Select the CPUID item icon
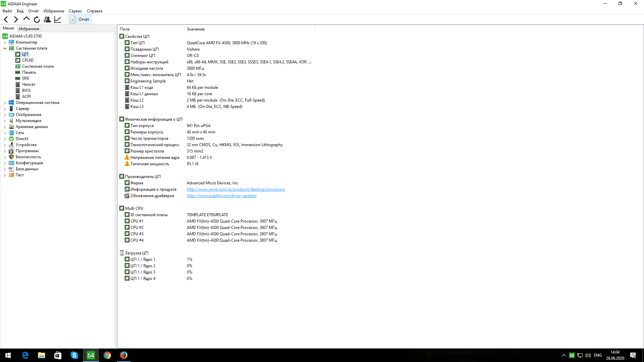Screen dimensions: 644x362 click(x=18, y=60)
